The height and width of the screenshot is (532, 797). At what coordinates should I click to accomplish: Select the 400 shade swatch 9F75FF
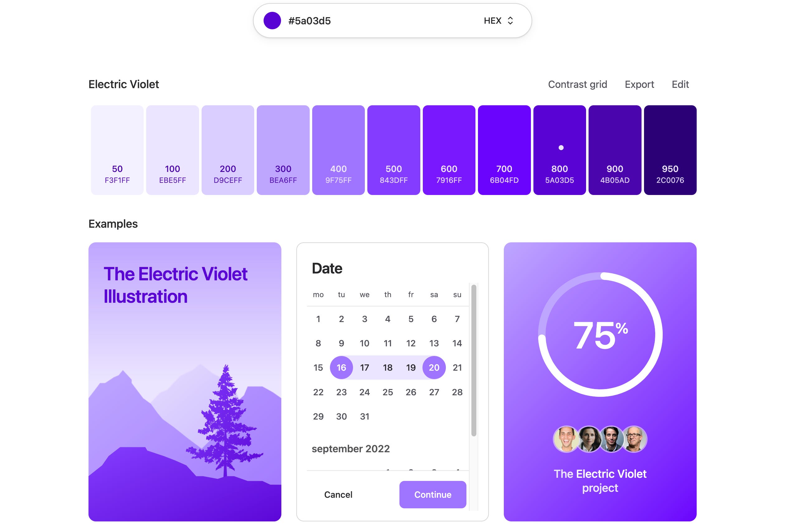click(x=338, y=150)
